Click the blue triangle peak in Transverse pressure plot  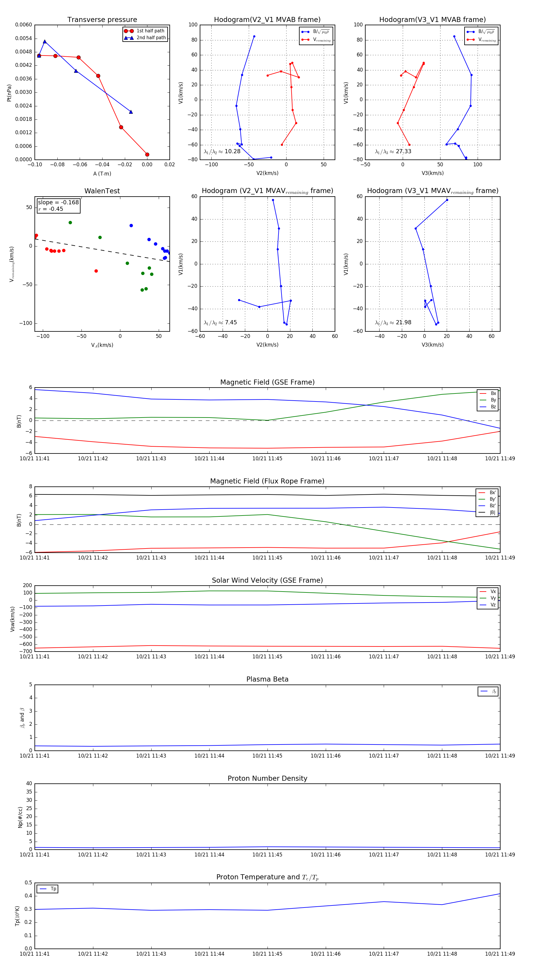tap(45, 42)
